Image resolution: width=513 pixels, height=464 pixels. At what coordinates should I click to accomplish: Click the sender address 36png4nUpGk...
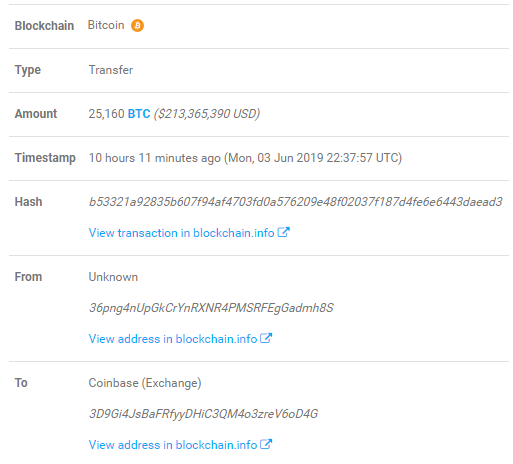211,308
